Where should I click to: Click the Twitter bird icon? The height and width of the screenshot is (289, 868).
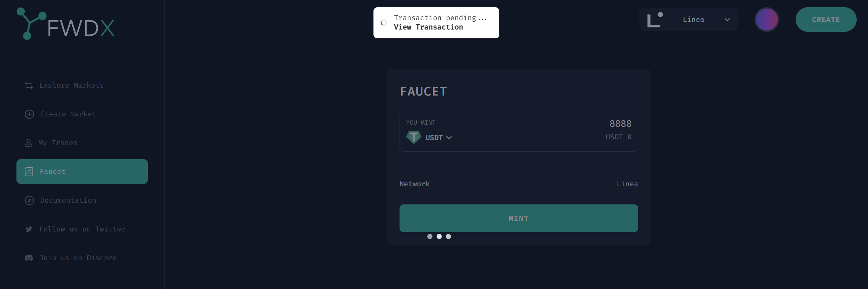pyautogui.click(x=29, y=229)
